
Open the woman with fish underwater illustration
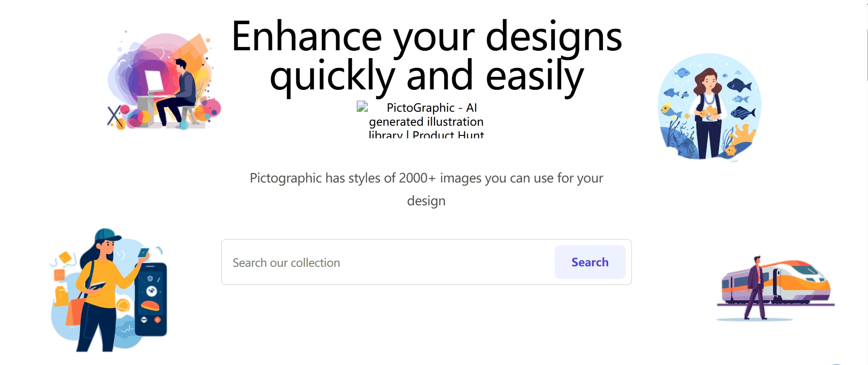(x=709, y=107)
